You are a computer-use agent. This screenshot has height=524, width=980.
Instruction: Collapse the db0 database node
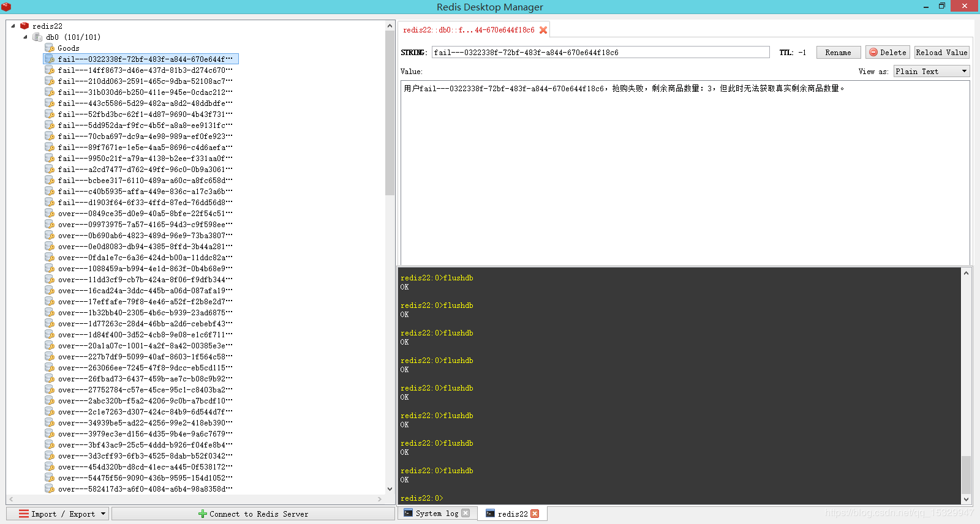coord(25,37)
